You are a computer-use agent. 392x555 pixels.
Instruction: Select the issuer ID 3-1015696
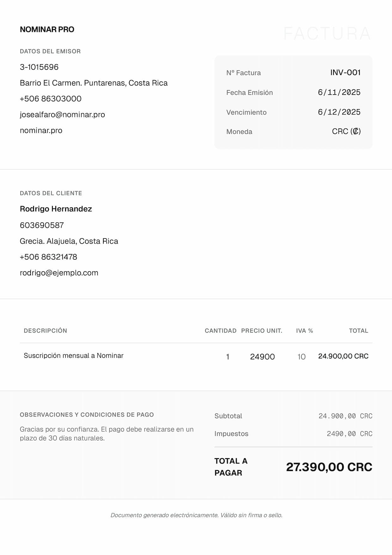coord(39,67)
